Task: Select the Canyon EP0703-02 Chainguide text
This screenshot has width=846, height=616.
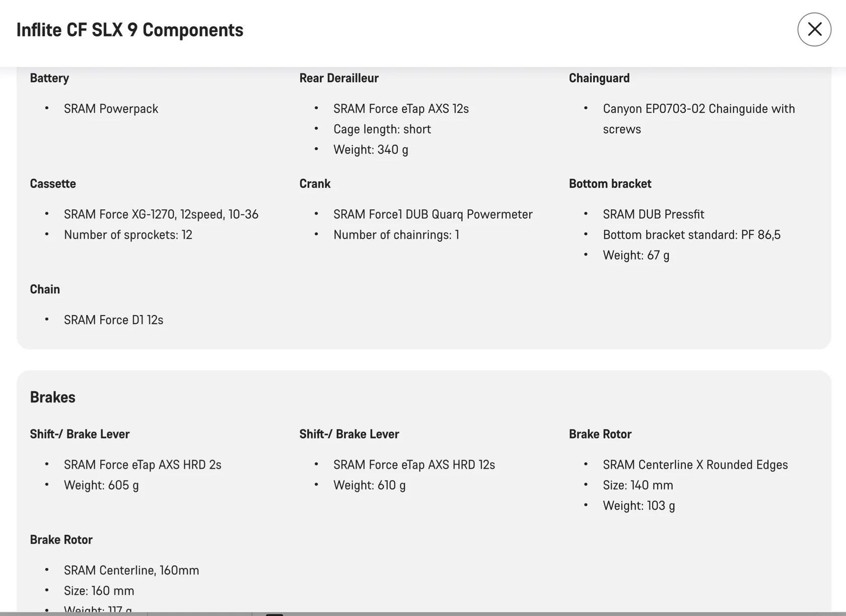Action: (698, 109)
